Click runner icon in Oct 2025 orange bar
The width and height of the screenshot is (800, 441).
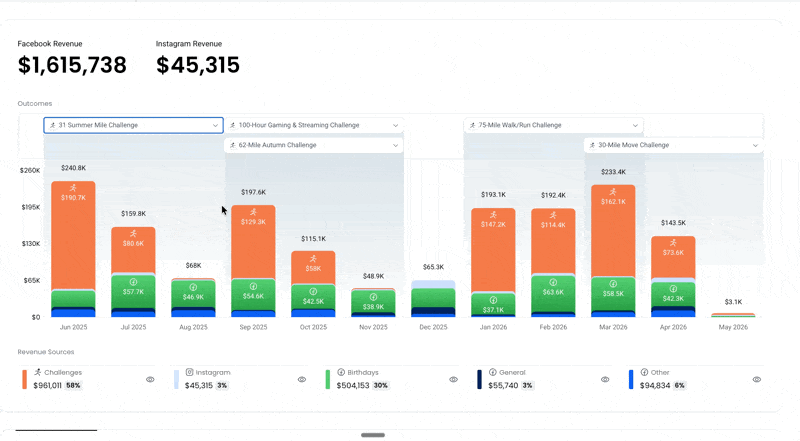pos(313,258)
